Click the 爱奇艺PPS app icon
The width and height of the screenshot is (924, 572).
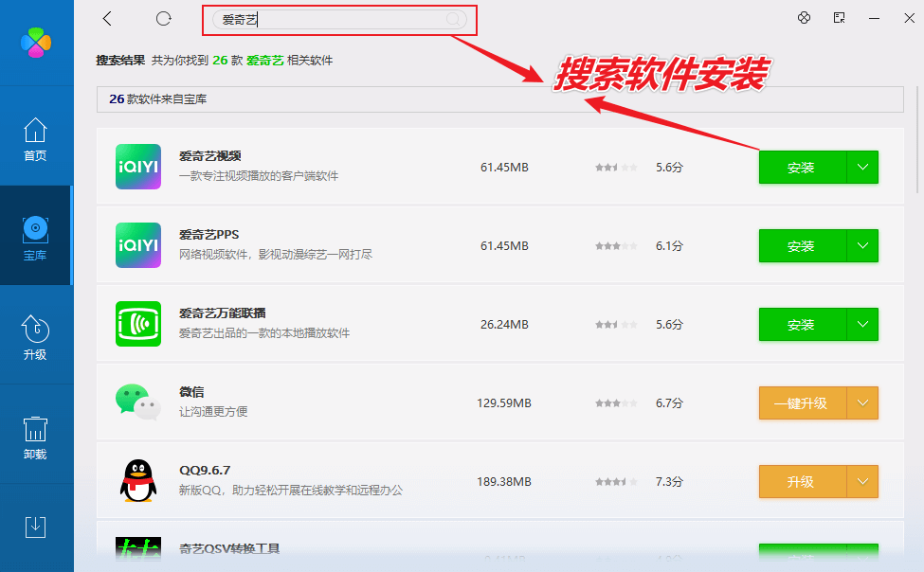pos(137,245)
